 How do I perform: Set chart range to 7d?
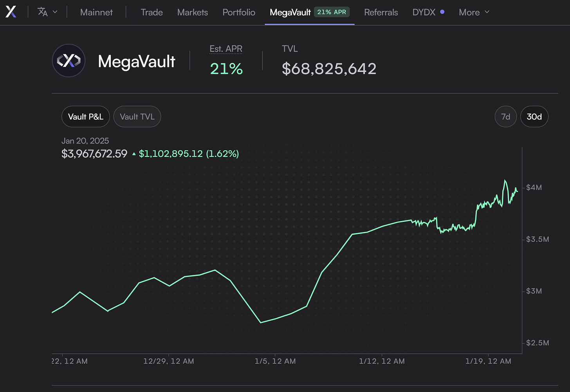pyautogui.click(x=506, y=117)
